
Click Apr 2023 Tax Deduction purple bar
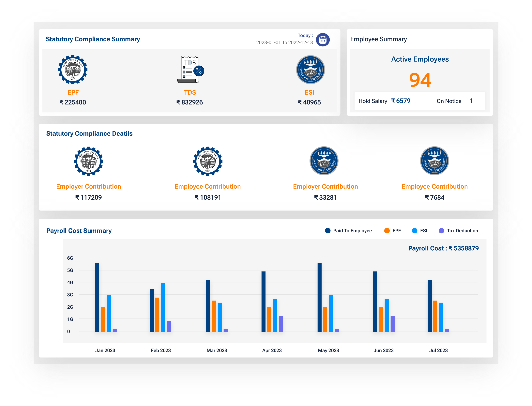pos(281,324)
